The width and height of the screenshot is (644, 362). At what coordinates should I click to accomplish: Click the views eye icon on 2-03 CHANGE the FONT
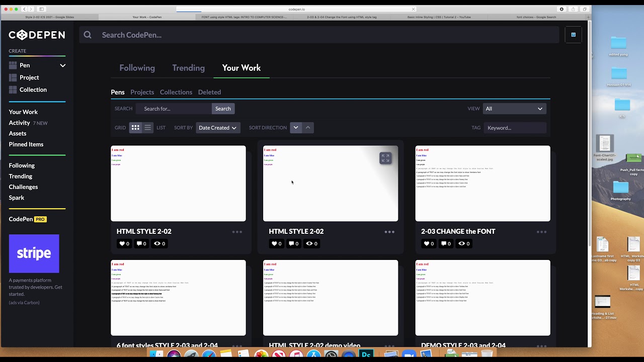pos(461,243)
